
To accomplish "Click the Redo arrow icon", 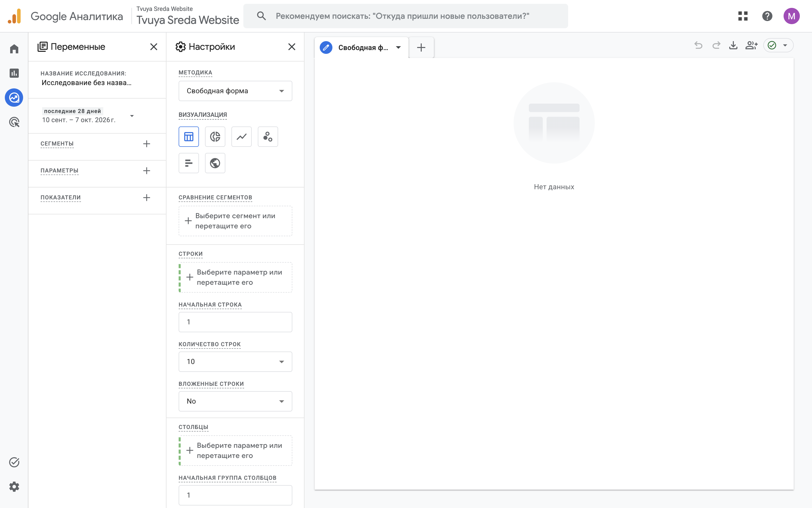I will pyautogui.click(x=716, y=45).
